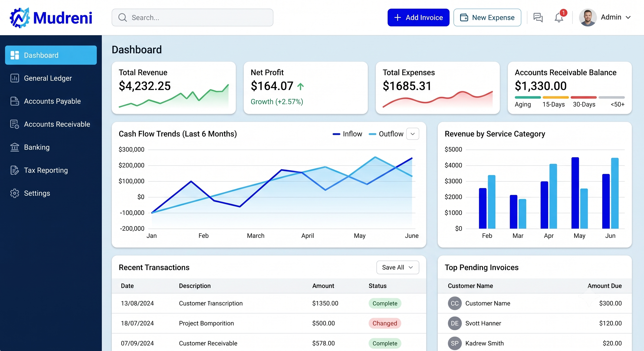644x351 pixels.
Task: Click the CC avatar for Customer Name
Action: (x=455, y=303)
